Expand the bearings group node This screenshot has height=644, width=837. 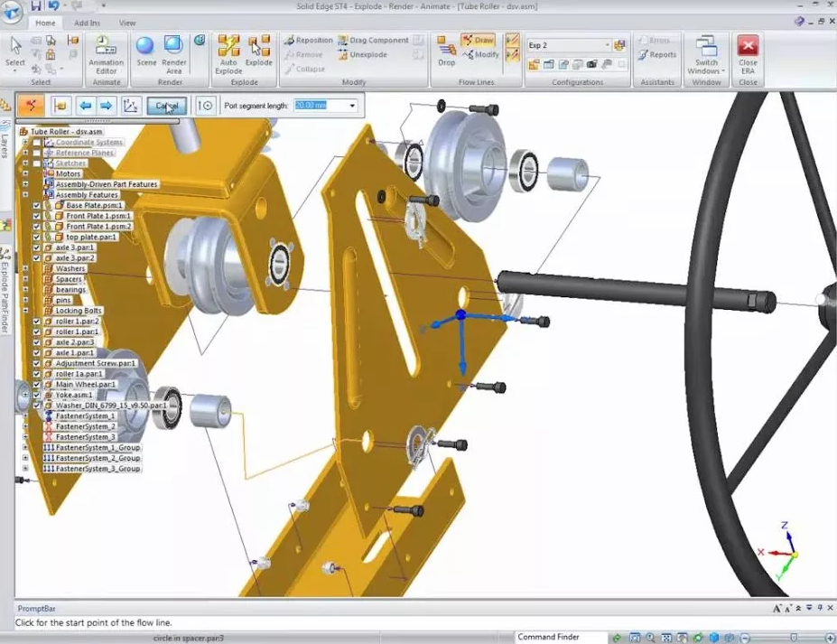(25, 290)
